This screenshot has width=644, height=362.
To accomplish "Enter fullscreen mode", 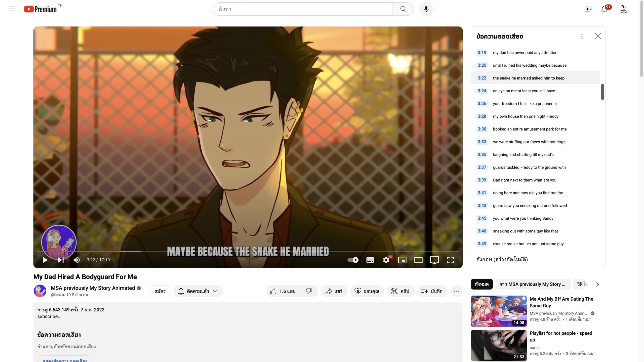I will (451, 260).
